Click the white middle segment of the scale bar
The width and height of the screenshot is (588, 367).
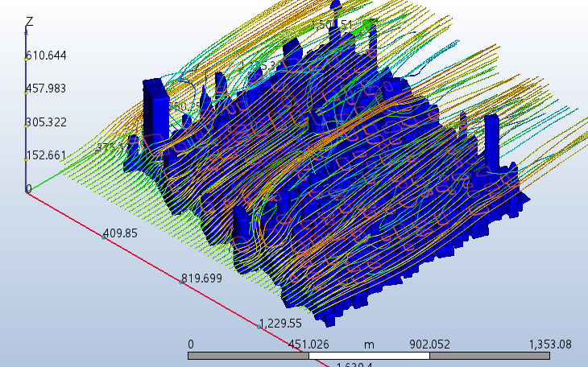pos(369,356)
